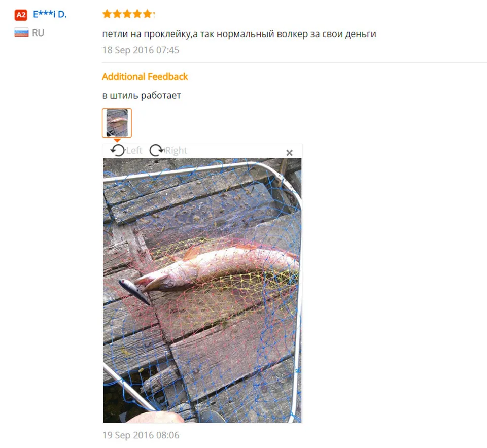Click the Russian review text about the walker
Viewport: 487px width, 448px height.
click(239, 34)
